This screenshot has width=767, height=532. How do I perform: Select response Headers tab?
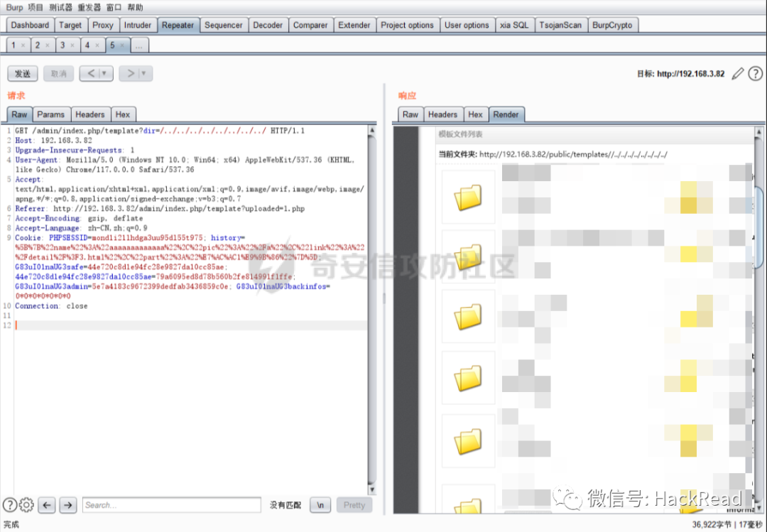442,114
